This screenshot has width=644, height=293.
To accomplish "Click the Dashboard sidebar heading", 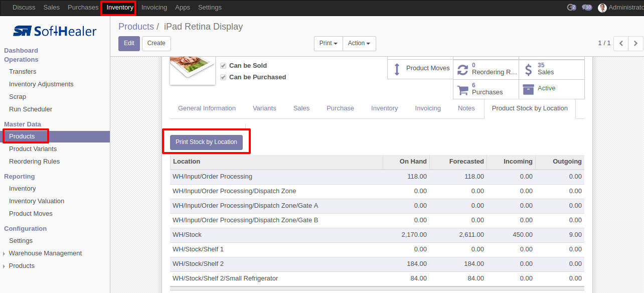I will [x=21, y=51].
